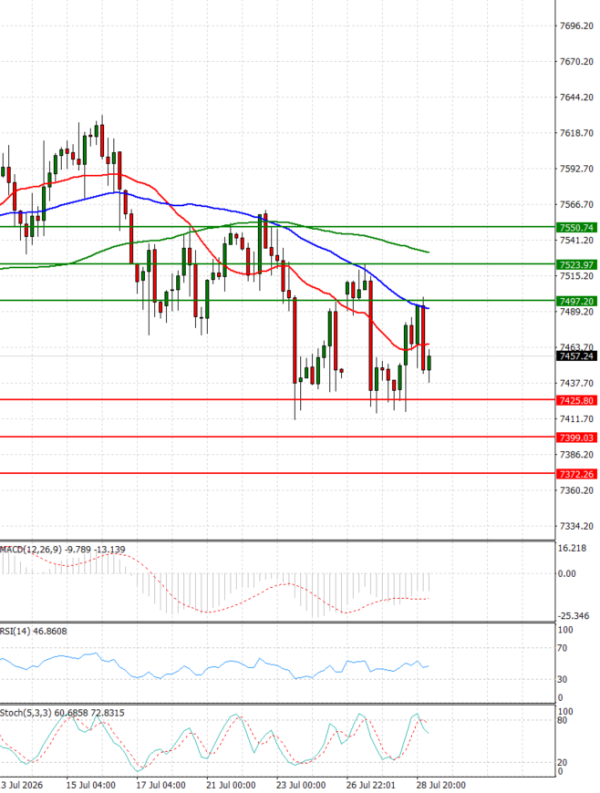Screen dimensions: 600x793
Task: Click the 7372.26 red support price label
Action: 576,474
